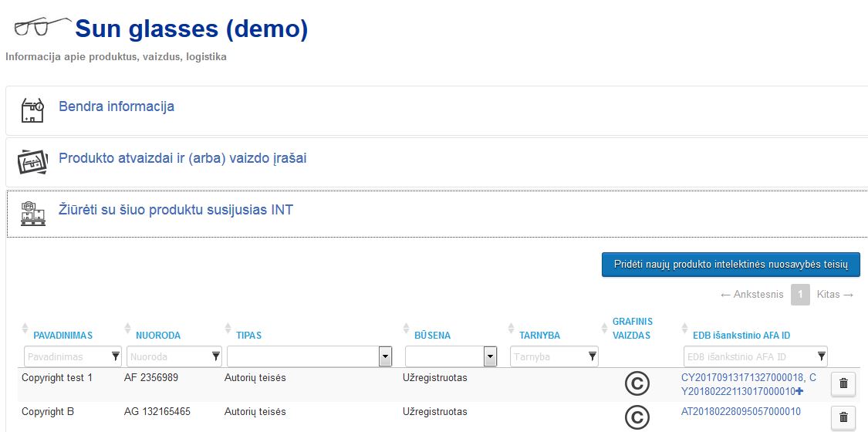
Task: Expand additional AFA IDs with plus icon
Action: pyautogui.click(x=800, y=392)
